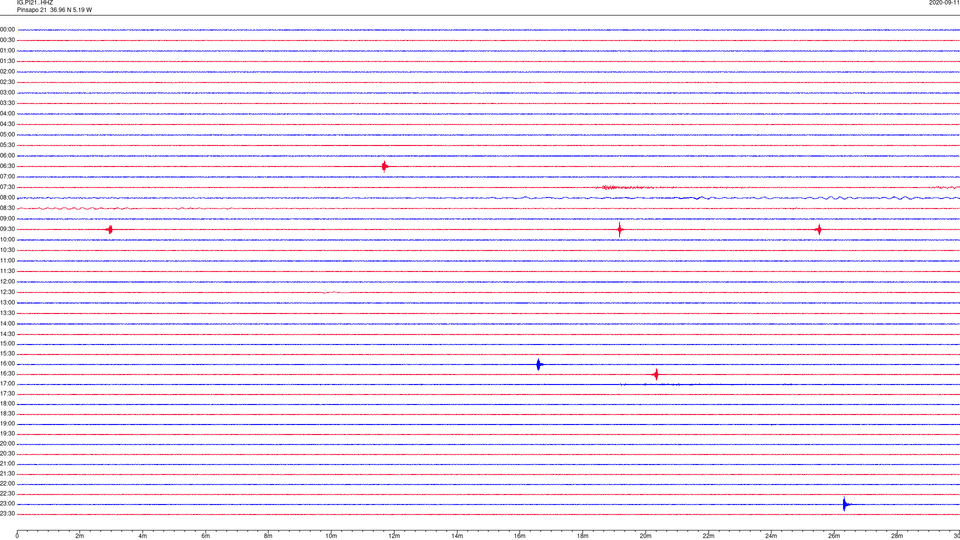Click the 09:30 trace spike near 25m
Screen dimensions: 960x540
coord(819,230)
